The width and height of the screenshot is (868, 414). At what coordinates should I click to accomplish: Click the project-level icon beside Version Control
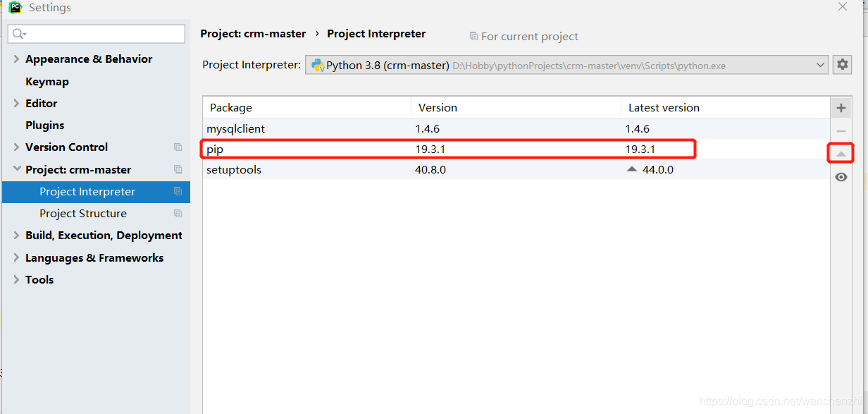(x=178, y=147)
